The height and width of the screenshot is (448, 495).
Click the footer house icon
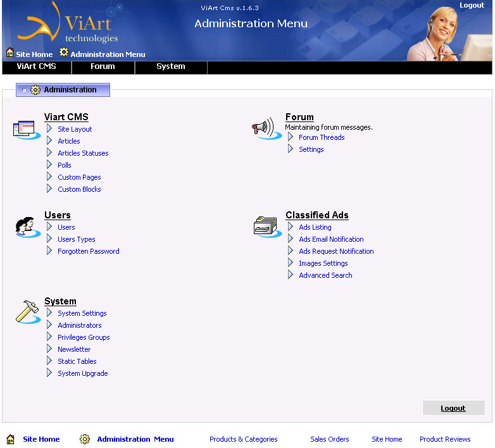click(10, 439)
